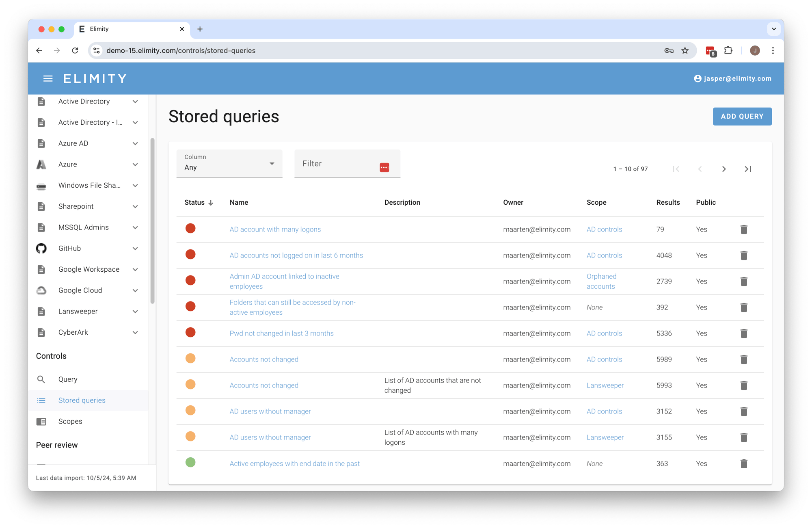Click the account icon for jasper@elimity.com
Image resolution: width=812 pixels, height=528 pixels.
coord(697,78)
